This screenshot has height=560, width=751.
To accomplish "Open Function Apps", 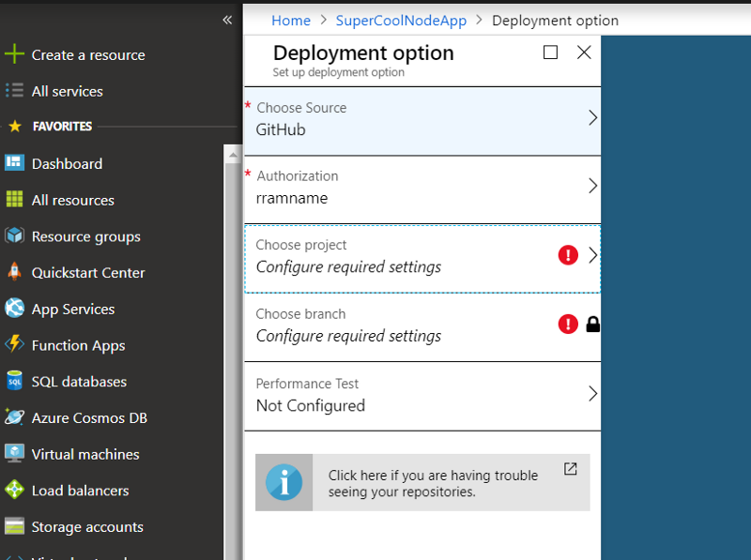I will pos(79,345).
